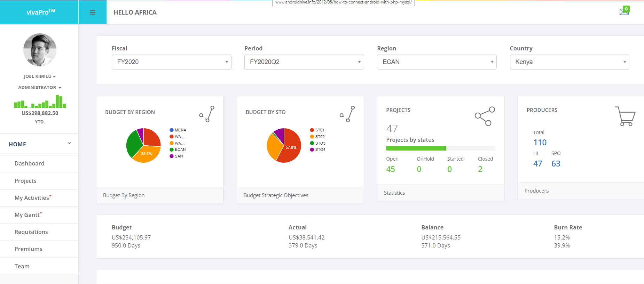The image size is (644, 284).
Task: Click the Producers shopping cart icon
Action: coord(625,116)
